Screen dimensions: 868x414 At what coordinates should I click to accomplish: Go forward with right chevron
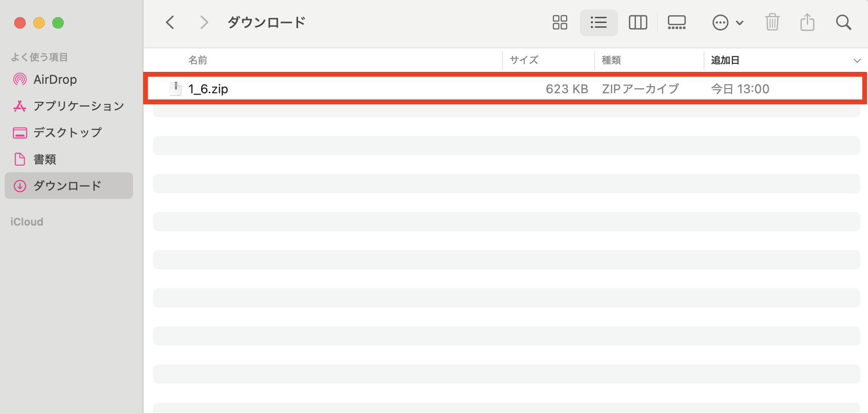coord(204,22)
